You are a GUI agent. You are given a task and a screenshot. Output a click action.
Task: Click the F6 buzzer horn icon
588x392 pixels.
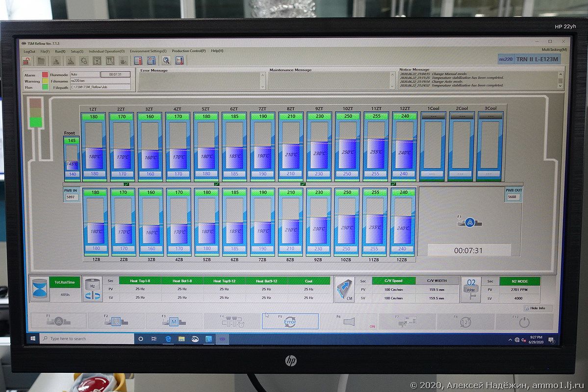(348, 321)
